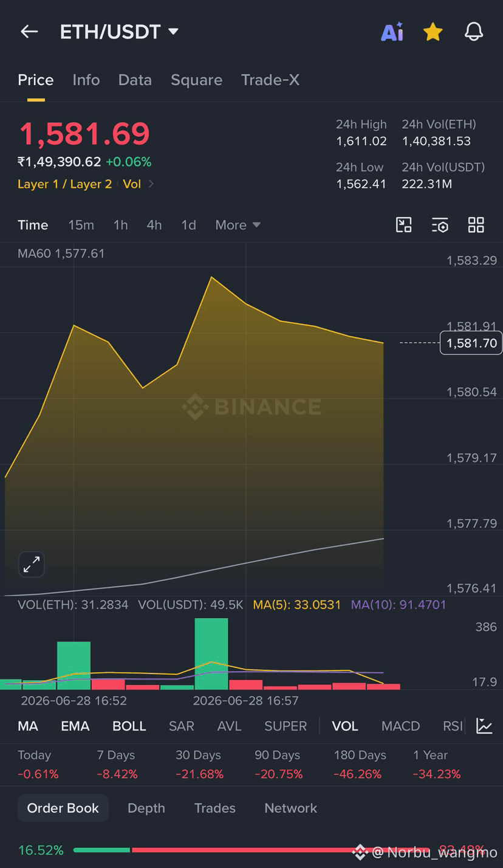503x868 pixels.
Task: Toggle the AVL indicator
Action: coord(229,726)
